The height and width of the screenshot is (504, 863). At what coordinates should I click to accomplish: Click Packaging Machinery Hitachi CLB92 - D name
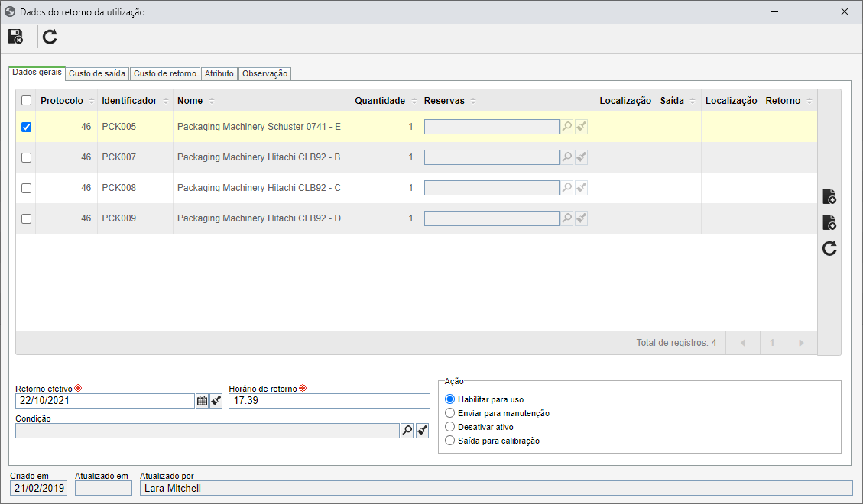click(258, 218)
